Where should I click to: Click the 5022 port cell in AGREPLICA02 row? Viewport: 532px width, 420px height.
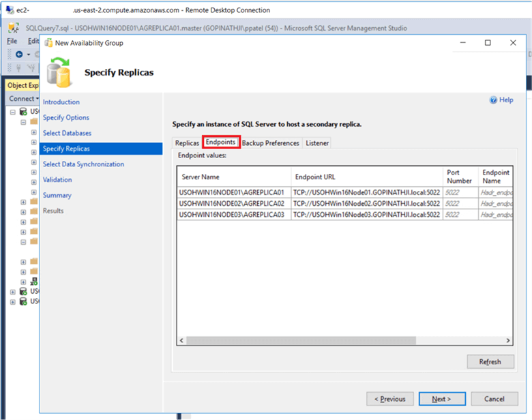pyautogui.click(x=460, y=204)
